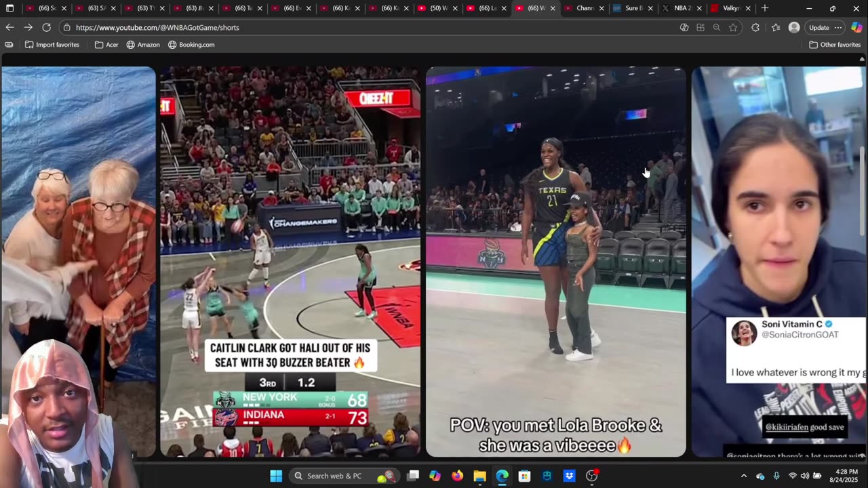Open Microsoft Store from the taskbar

[524, 476]
